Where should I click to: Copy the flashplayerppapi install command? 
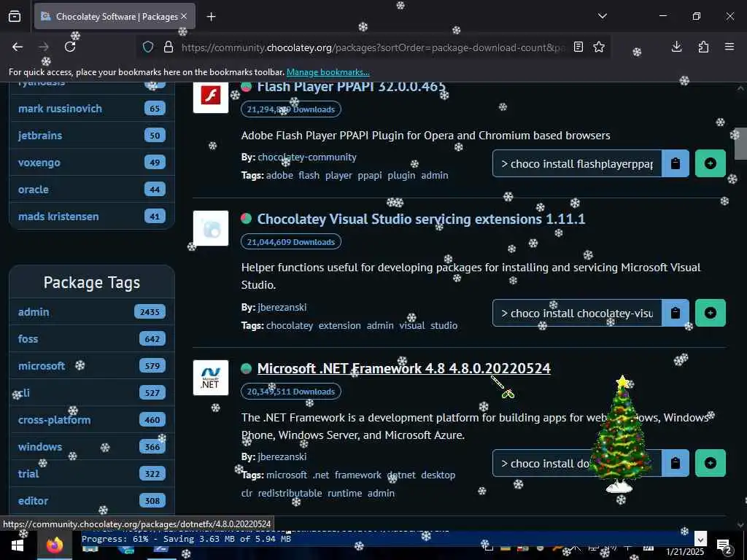point(675,163)
